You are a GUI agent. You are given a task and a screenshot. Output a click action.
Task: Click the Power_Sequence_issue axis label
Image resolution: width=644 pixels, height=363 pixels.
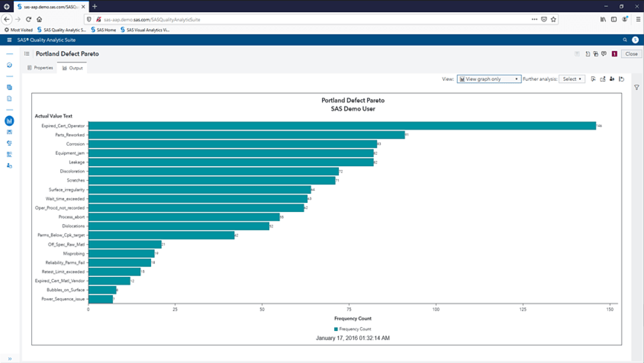coord(63,299)
